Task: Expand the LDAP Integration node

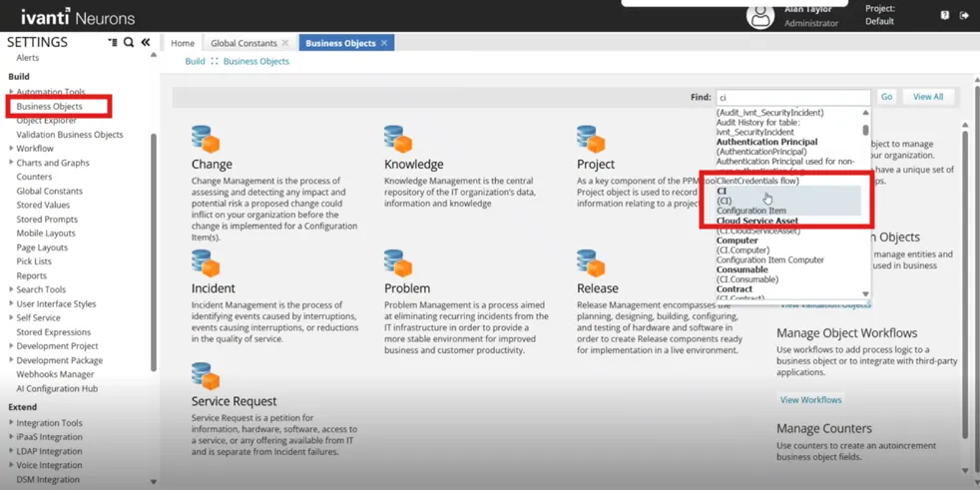Action: 11,451
